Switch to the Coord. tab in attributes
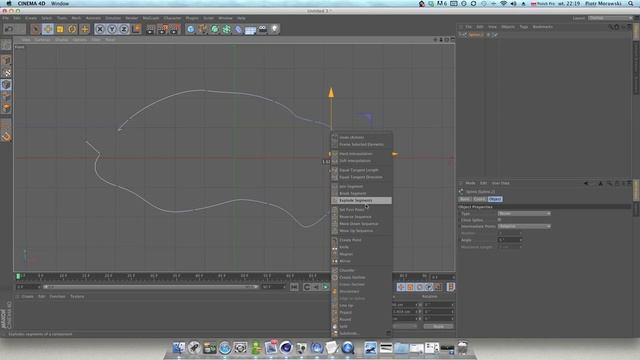The image size is (640, 360). pos(479,199)
